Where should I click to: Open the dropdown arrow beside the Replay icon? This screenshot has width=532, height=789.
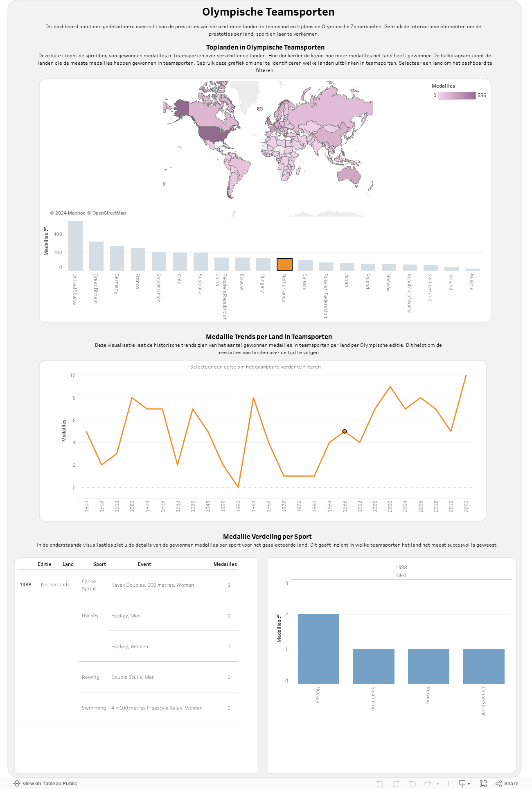click(x=437, y=784)
